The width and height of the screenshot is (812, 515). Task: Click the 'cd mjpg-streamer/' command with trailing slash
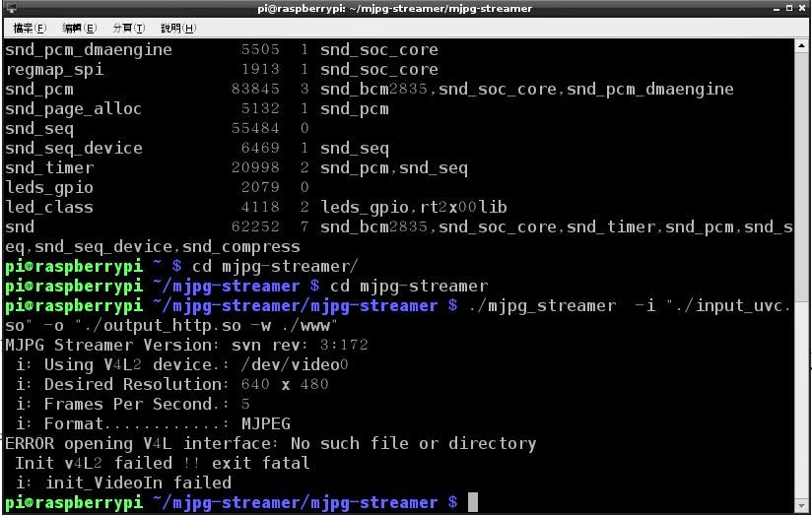click(275, 267)
